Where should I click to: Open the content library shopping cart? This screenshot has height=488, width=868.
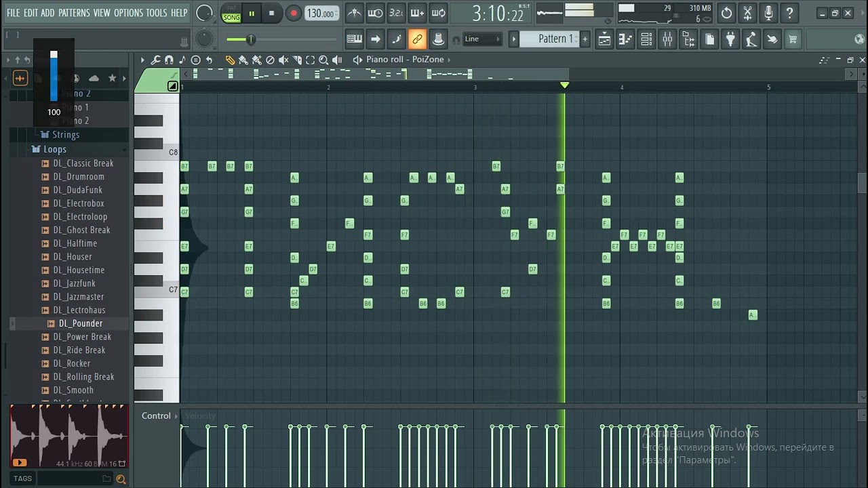pyautogui.click(x=792, y=39)
